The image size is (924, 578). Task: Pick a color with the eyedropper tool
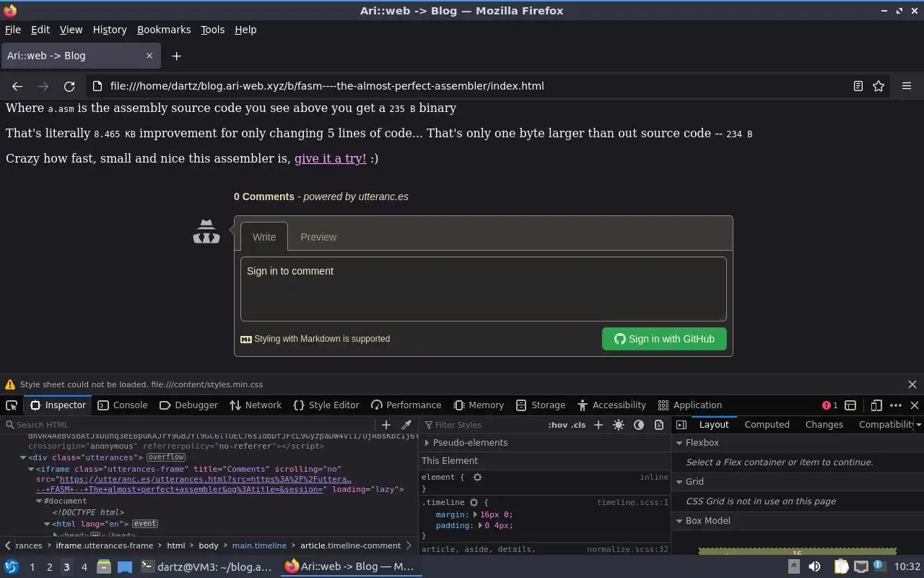[x=406, y=425]
